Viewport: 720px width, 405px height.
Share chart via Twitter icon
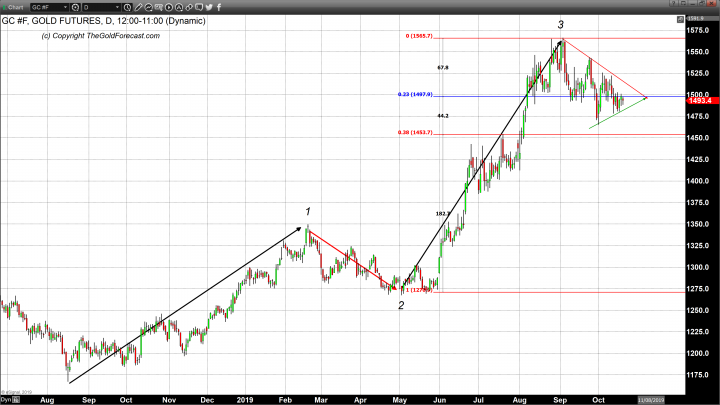click(x=209, y=7)
